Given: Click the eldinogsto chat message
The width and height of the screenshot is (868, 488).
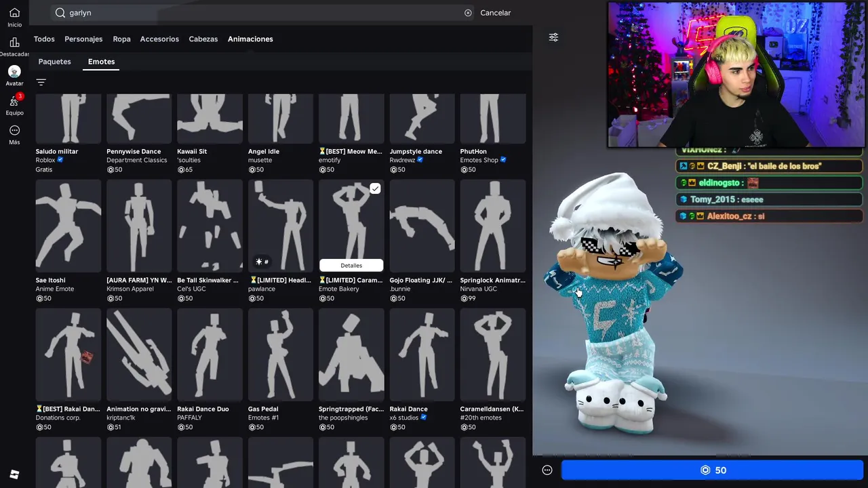Looking at the screenshot, I should click(769, 183).
